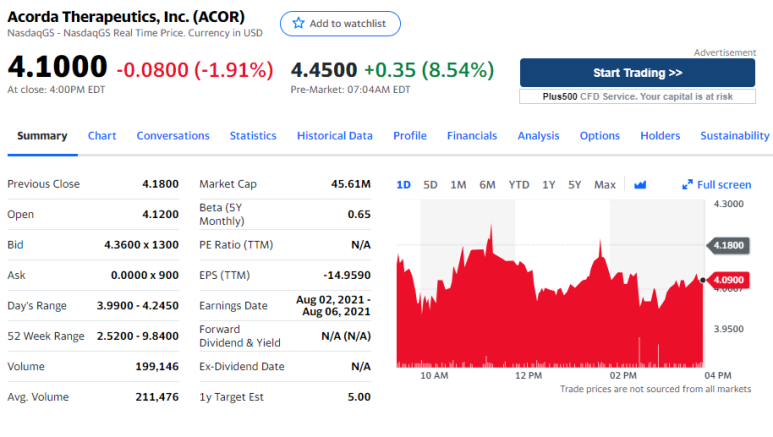Open the Conversations tab
This screenshot has height=437, width=773.
point(173,136)
